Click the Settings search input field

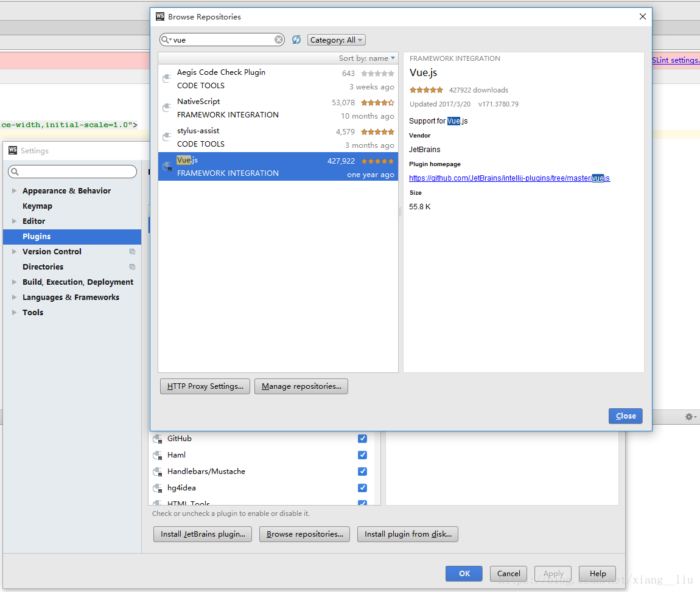[x=73, y=172]
